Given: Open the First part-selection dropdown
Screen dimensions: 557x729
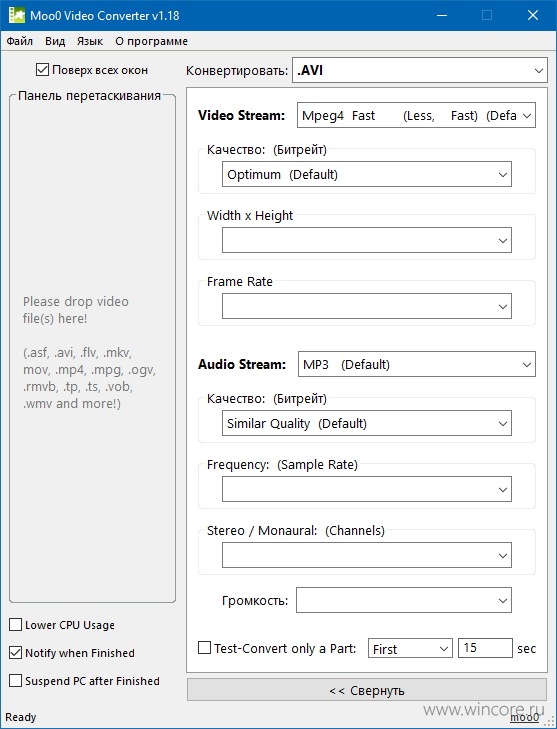Looking at the screenshot, I should pos(410,648).
